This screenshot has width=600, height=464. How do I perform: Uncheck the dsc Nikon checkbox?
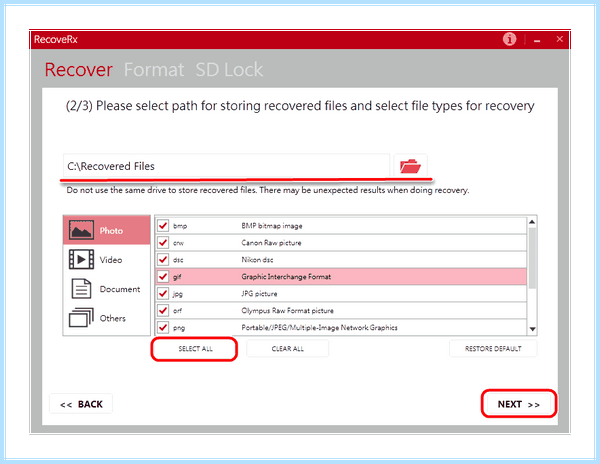click(x=163, y=259)
